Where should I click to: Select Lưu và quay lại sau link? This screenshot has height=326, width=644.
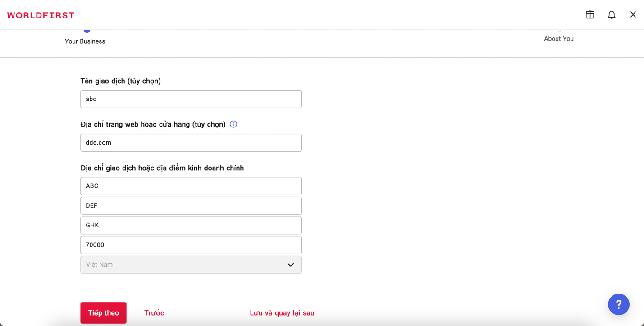tap(282, 313)
